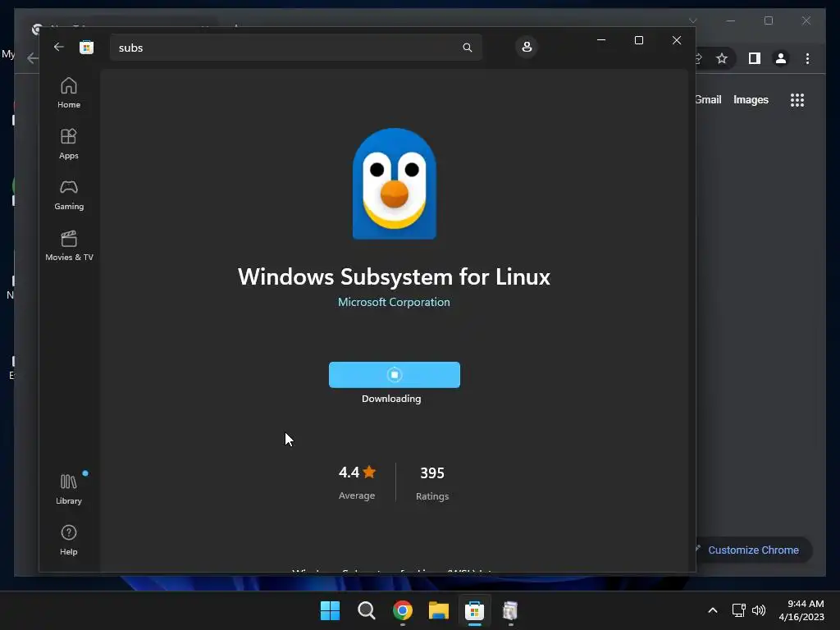Viewport: 840px width, 630px height.
Task: Open Gaming section in Store sidebar
Action: click(x=69, y=195)
